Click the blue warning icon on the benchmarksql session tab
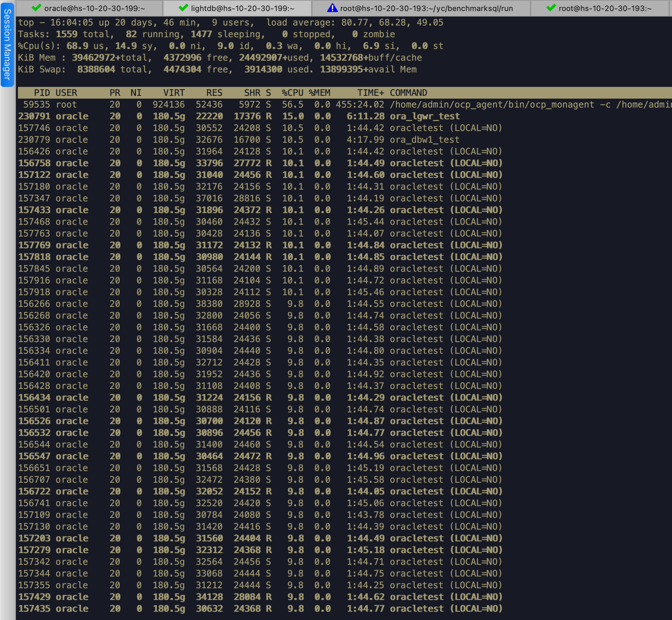The image size is (672, 620). 332,8
